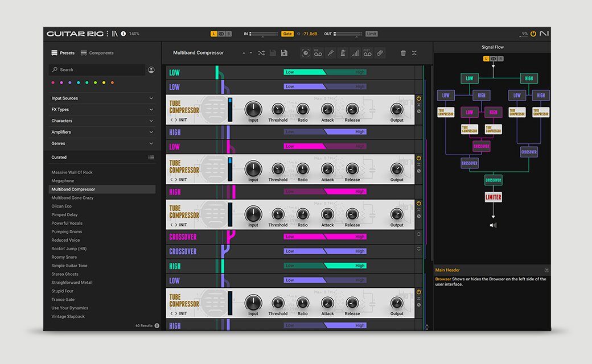Collapse the pink CROSSOVER rack module
The image size is (592, 364).
click(419, 234)
